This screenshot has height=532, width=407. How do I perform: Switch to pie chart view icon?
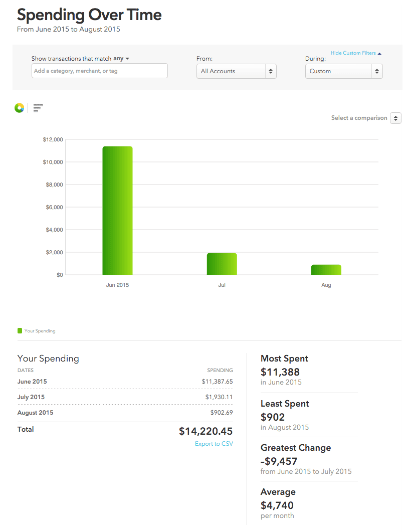pos(19,108)
